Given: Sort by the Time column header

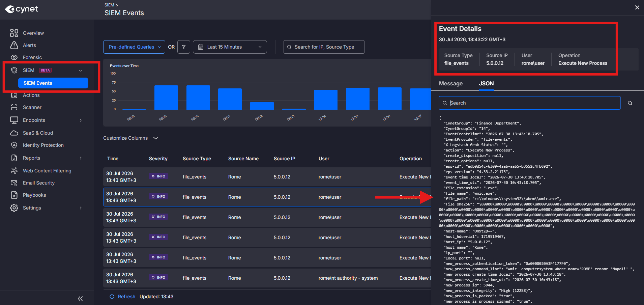Looking at the screenshot, I should coord(113,159).
